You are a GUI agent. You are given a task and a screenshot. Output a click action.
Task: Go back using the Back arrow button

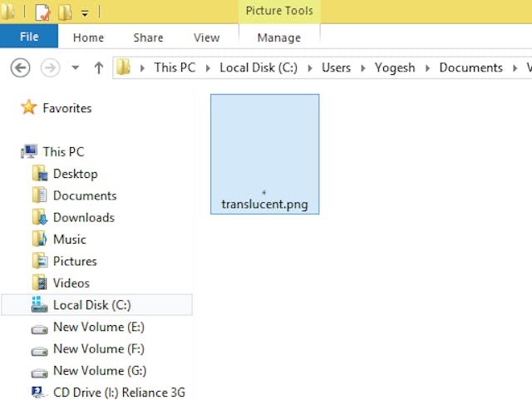[x=20, y=68]
